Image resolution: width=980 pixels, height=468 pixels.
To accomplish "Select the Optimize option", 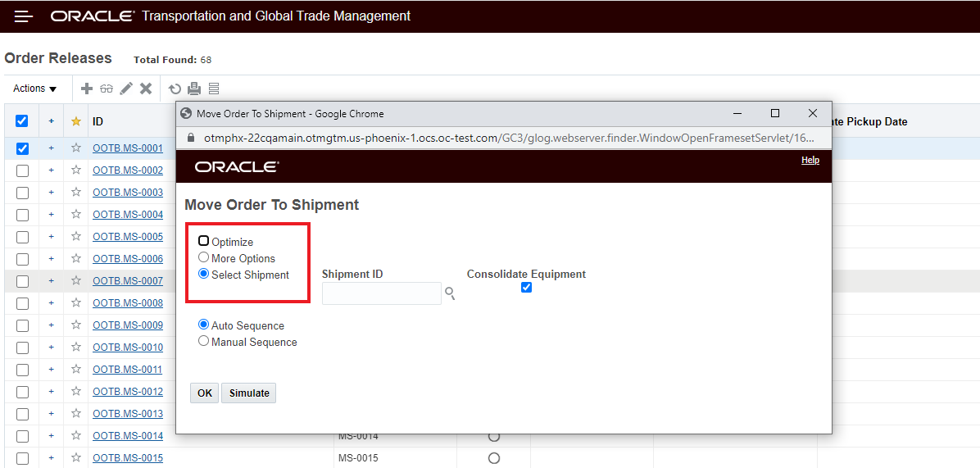I will click(x=203, y=241).
